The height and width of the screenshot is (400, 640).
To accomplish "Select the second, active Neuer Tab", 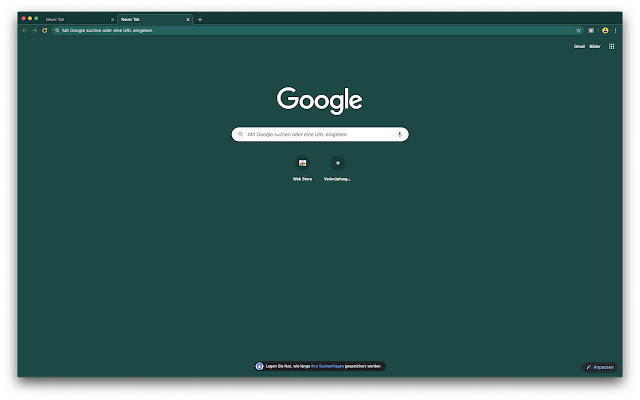I will coord(153,20).
